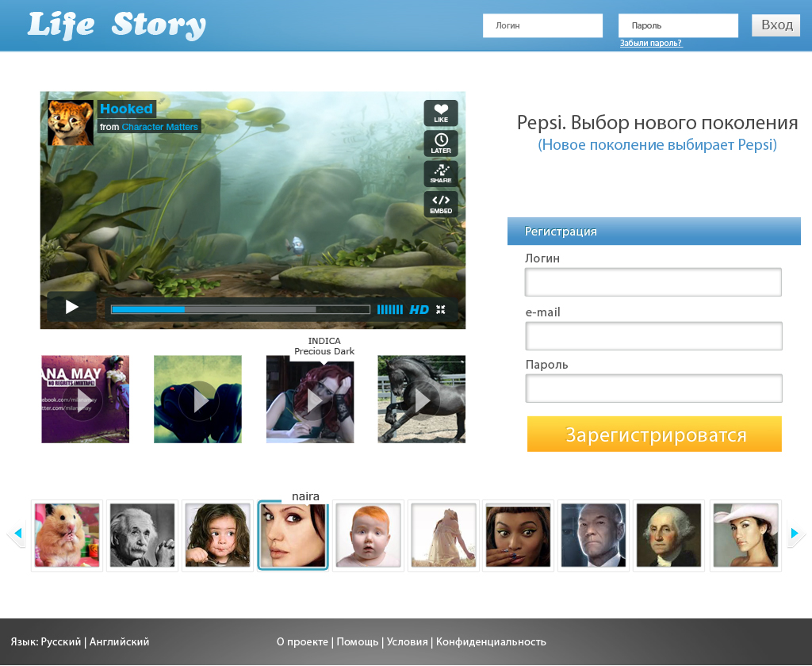Open the Mana May mixtape video thumbnail
Screen dimensions: 812x666
pos(86,400)
